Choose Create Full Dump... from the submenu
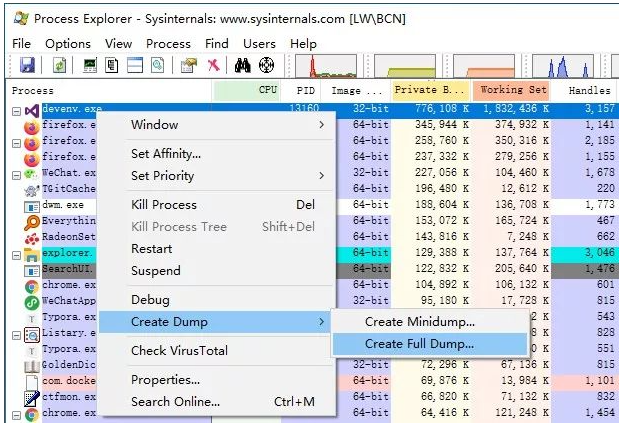This screenshot has width=623, height=426. [x=430, y=344]
